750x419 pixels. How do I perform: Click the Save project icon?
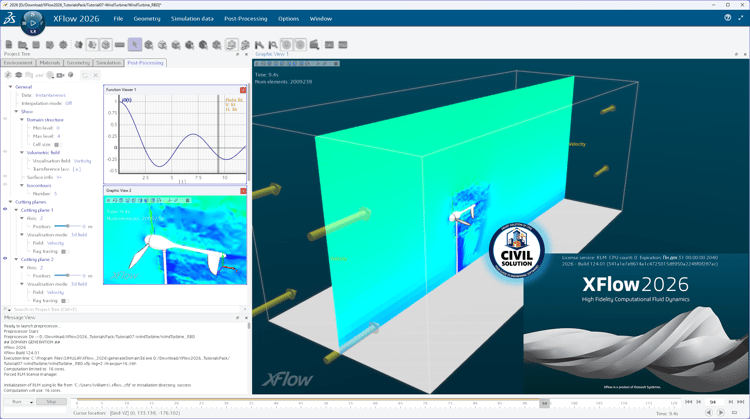[36, 44]
